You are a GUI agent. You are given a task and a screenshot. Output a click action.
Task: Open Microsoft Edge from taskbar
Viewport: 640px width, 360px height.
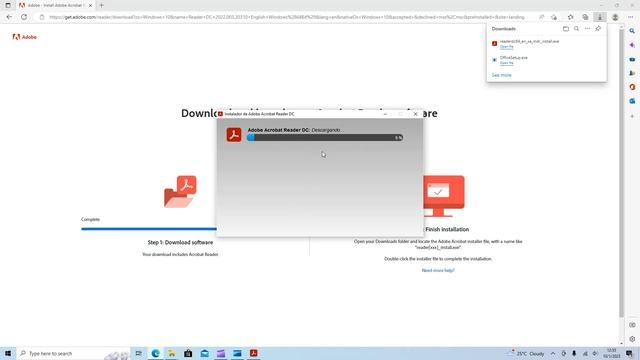pyautogui.click(x=155, y=353)
